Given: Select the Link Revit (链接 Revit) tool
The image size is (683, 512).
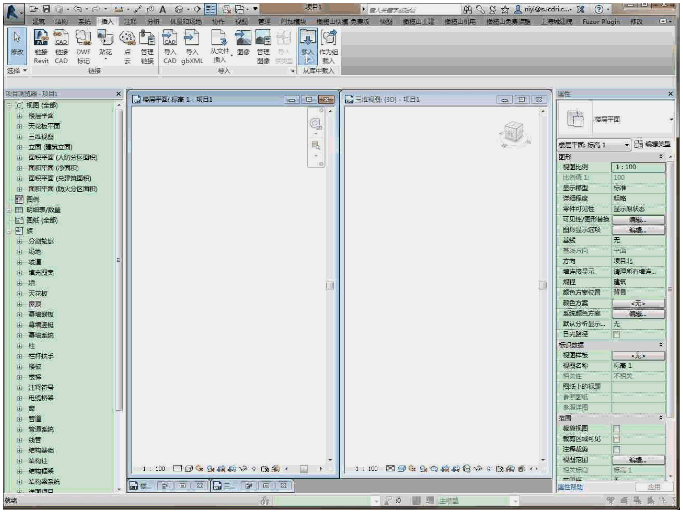Looking at the screenshot, I should tap(41, 47).
